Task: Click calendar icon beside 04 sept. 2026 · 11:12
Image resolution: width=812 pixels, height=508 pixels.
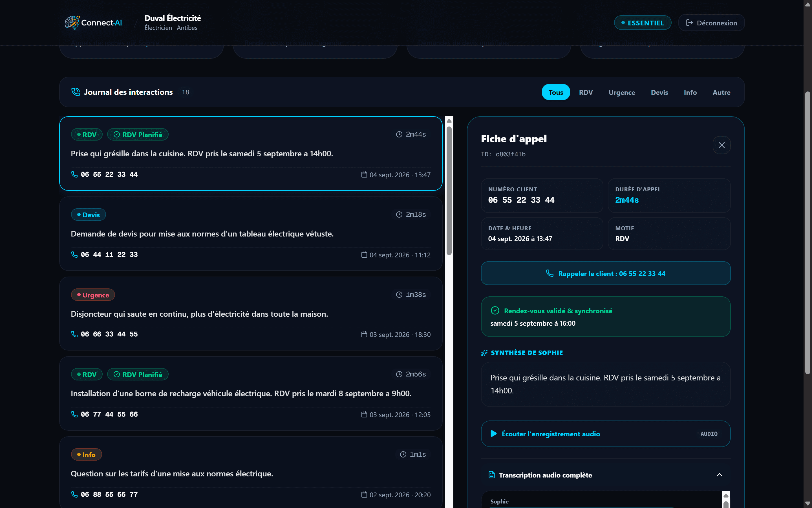Action: tap(364, 255)
